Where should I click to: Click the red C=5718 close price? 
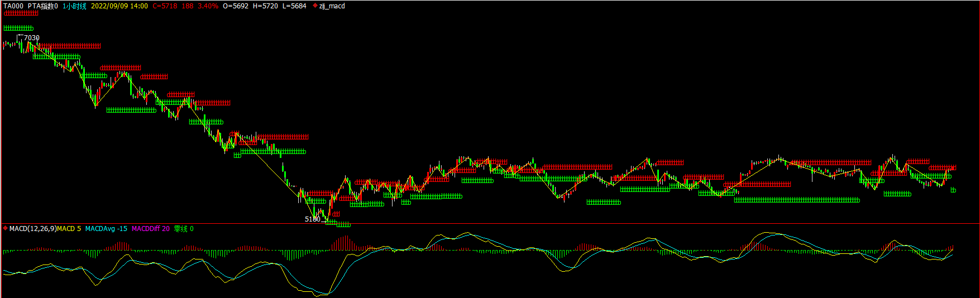(165, 6)
